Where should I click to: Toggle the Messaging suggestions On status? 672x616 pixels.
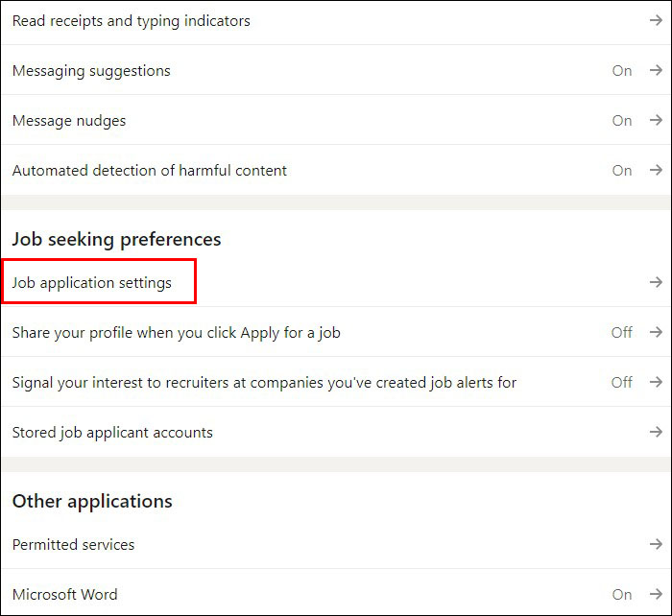[622, 71]
